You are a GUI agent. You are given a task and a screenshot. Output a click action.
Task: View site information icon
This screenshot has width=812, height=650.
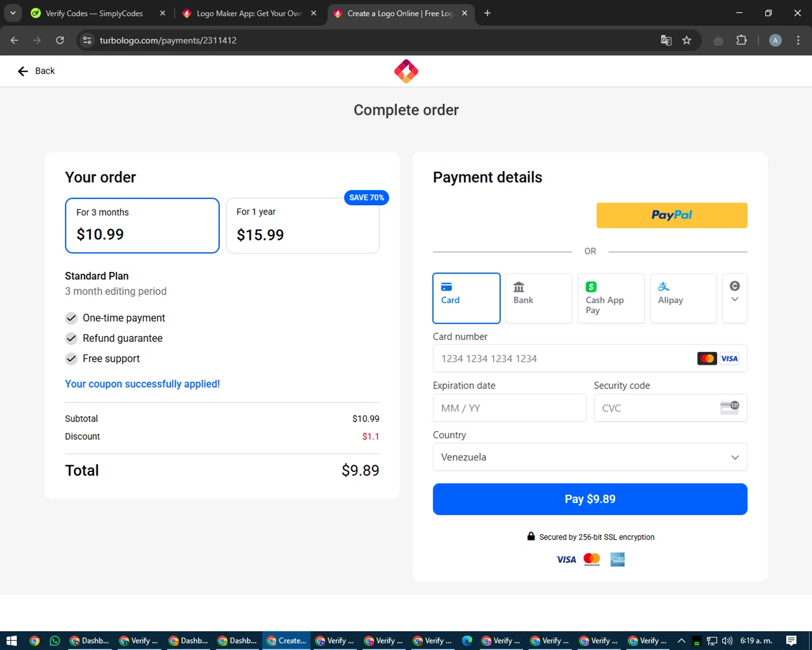(87, 40)
